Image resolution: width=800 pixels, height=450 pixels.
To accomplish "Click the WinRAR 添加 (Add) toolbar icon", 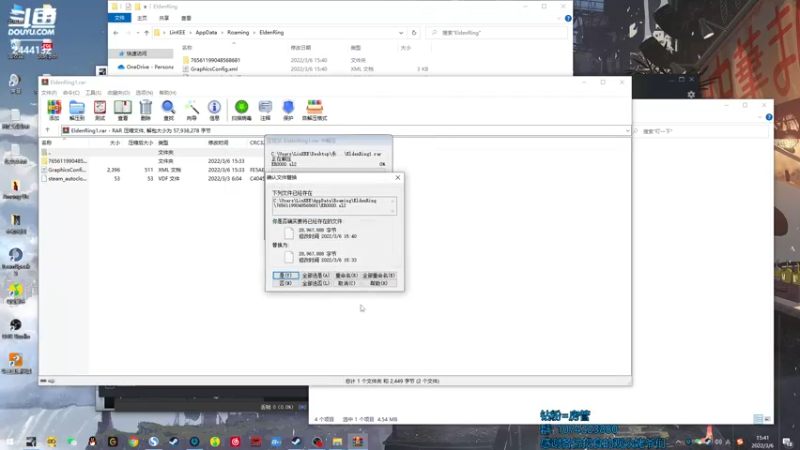I will click(54, 110).
